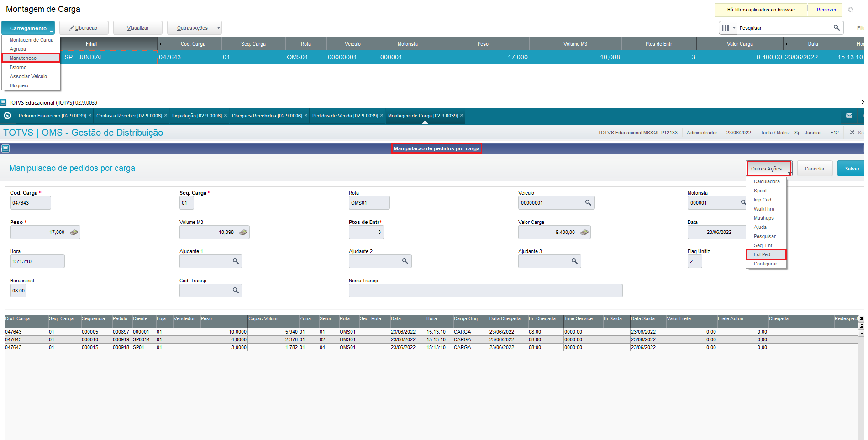Click the Cancelar button

(x=815, y=169)
